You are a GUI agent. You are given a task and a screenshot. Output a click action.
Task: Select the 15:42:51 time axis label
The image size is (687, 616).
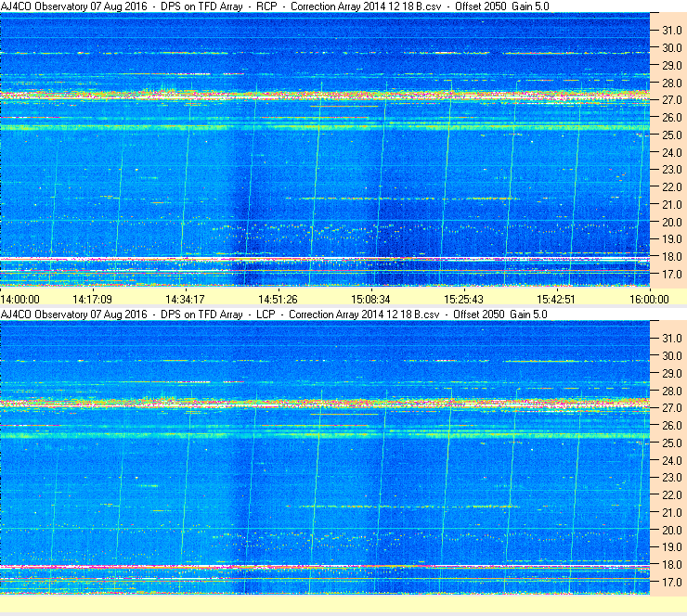coord(556,300)
